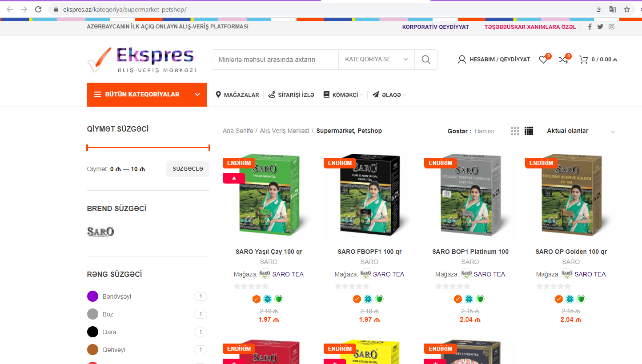The width and height of the screenshot is (642, 364).
Task: Click the price slider left handle
Action: (88, 148)
